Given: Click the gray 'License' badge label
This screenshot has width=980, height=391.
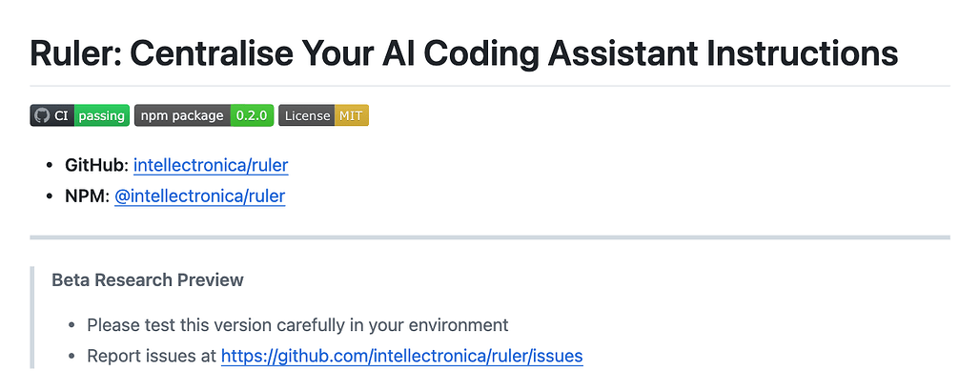Looking at the screenshot, I should tap(307, 115).
